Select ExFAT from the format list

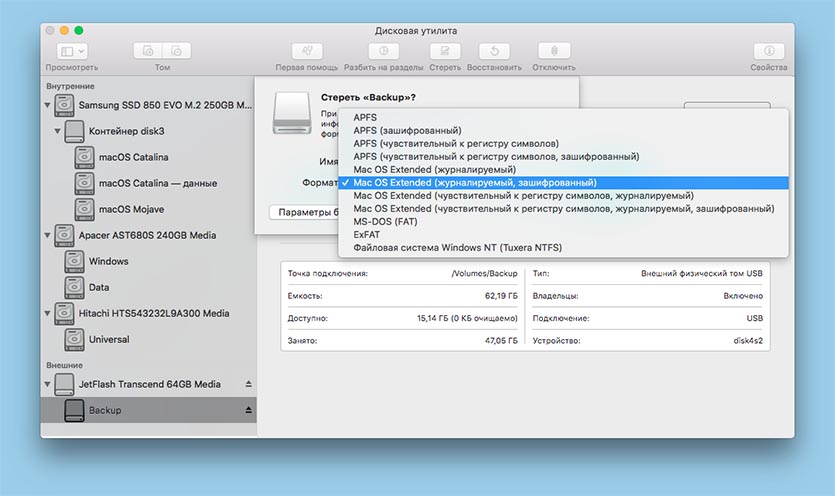(368, 234)
